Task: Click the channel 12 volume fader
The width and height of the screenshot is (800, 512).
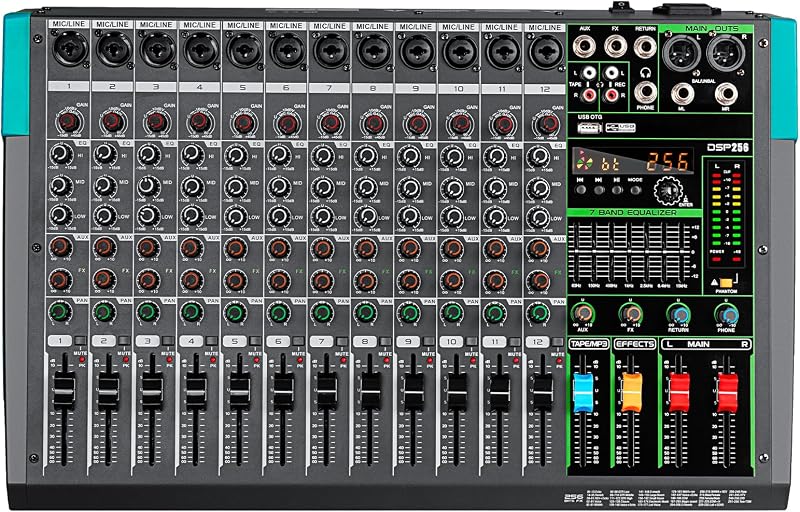Action: [542, 392]
